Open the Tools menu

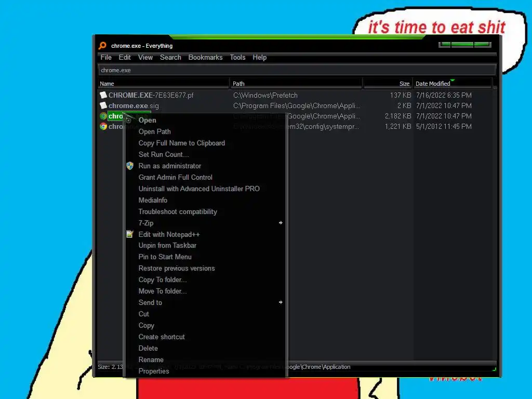click(x=237, y=57)
